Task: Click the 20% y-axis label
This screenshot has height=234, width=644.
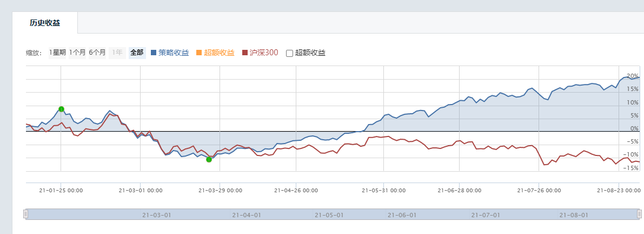Action: (x=633, y=76)
